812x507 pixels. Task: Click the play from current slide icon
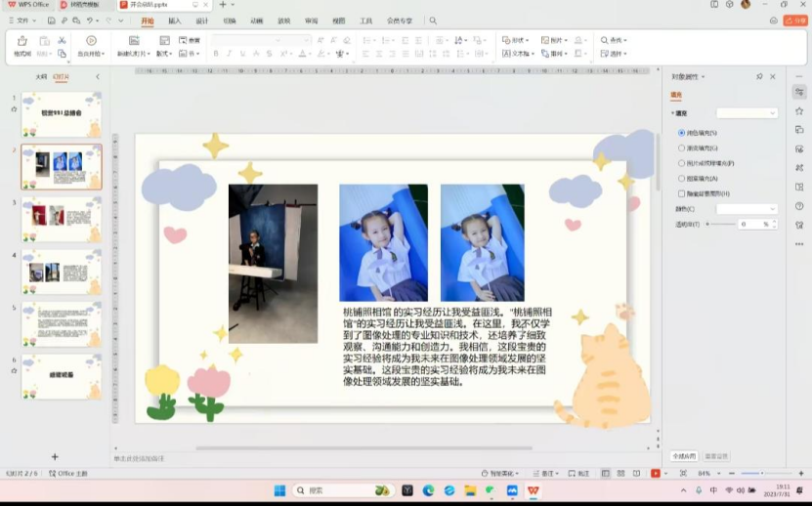click(91, 41)
